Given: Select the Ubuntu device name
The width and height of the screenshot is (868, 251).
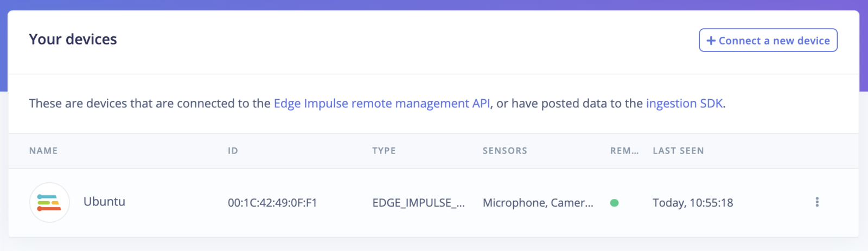Looking at the screenshot, I should 104,202.
